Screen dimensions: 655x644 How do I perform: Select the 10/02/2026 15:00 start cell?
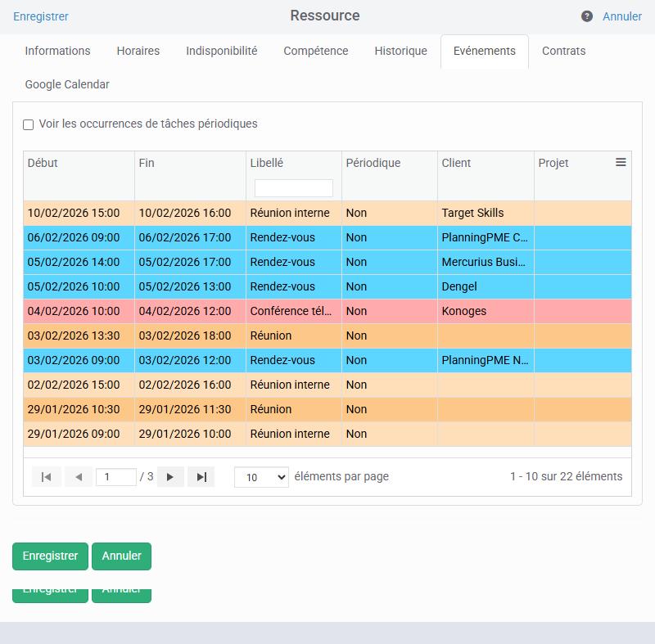[x=79, y=213]
